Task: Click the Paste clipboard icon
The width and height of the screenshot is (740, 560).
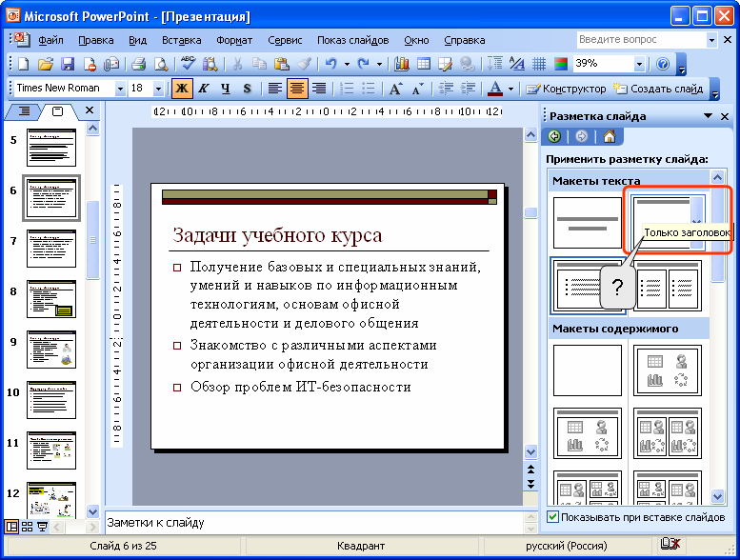Action: click(281, 64)
